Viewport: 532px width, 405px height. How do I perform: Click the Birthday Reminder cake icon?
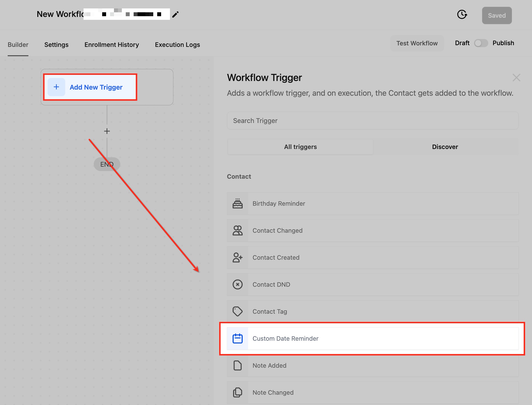[x=238, y=203]
